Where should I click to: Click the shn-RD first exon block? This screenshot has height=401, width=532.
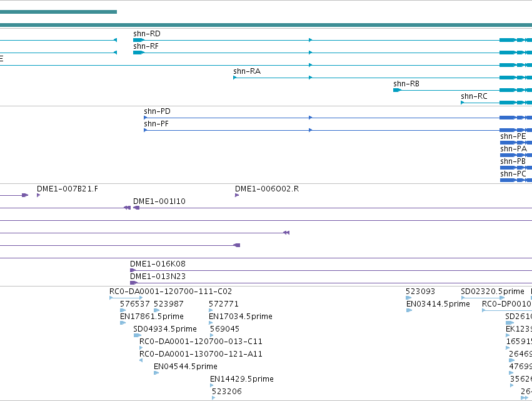pyautogui.click(x=139, y=40)
